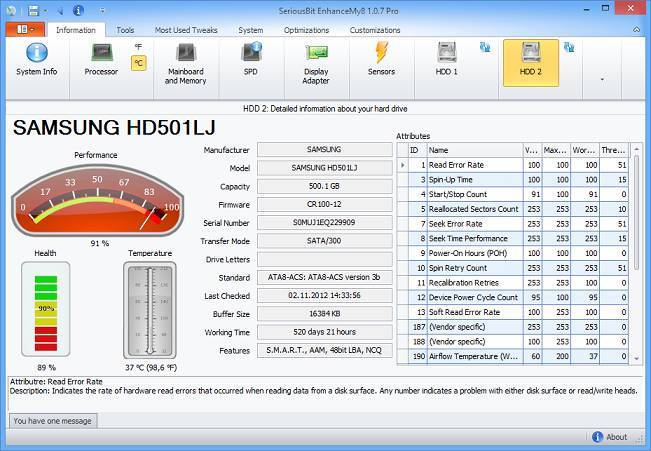
Task: Select the Seek Time Performance row
Action: tap(513, 238)
